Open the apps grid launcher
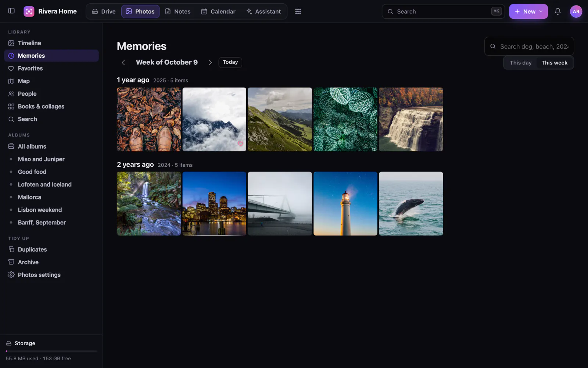Image resolution: width=588 pixels, height=368 pixels. (x=298, y=11)
